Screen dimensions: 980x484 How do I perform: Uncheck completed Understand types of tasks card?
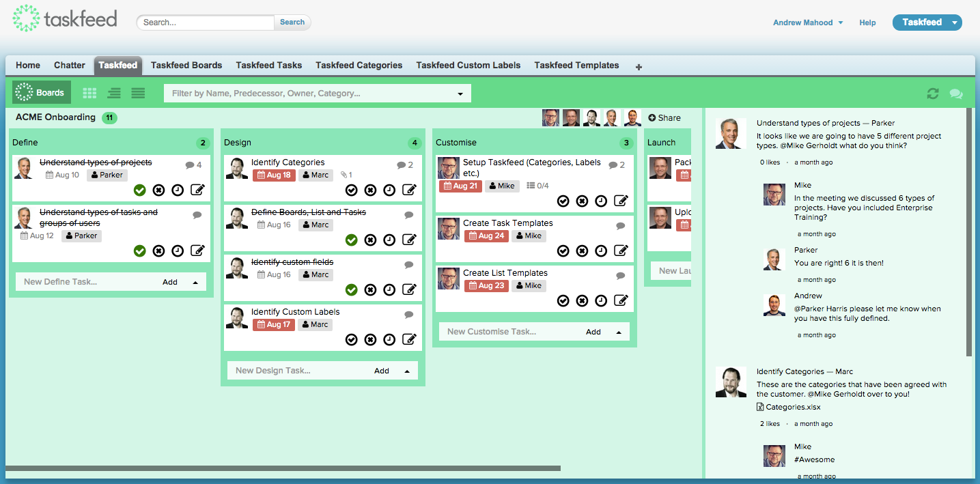pos(140,251)
